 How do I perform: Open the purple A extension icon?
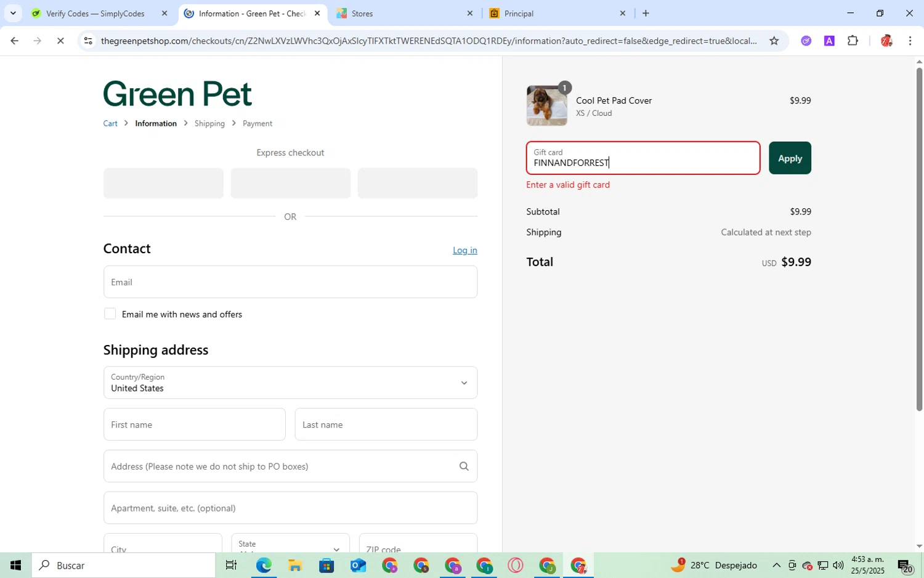(829, 41)
